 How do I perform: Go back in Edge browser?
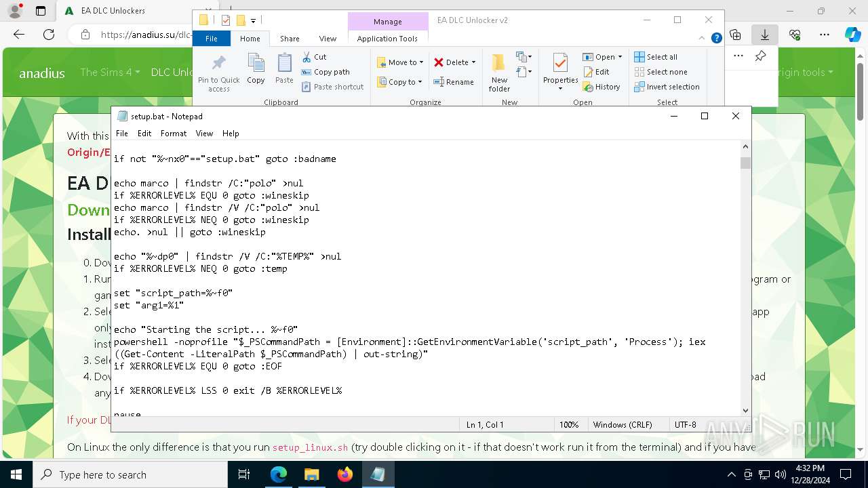[19, 35]
